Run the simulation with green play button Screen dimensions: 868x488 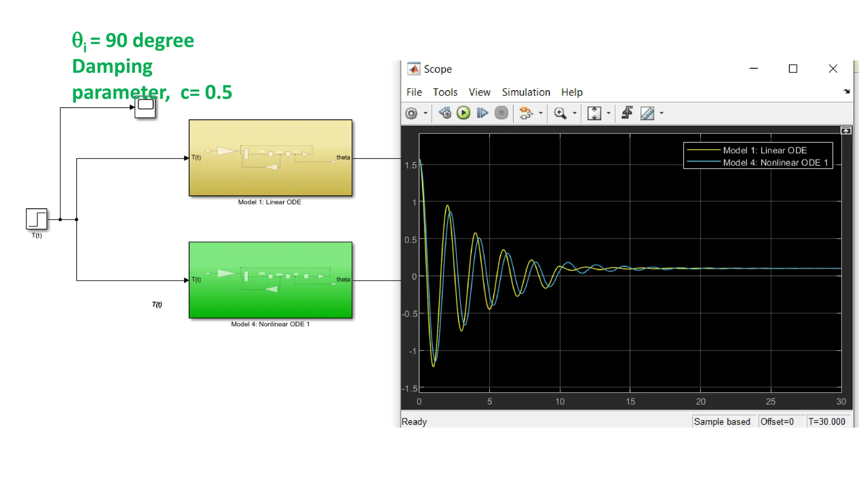point(463,113)
